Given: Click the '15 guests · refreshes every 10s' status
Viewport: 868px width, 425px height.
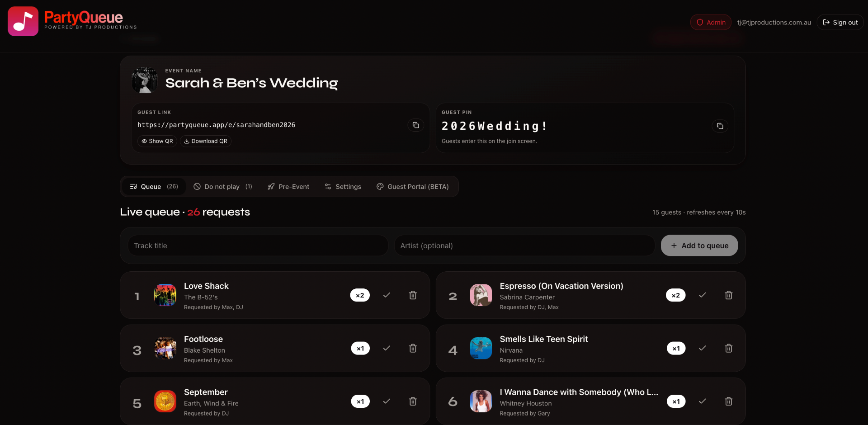Looking at the screenshot, I should (699, 212).
